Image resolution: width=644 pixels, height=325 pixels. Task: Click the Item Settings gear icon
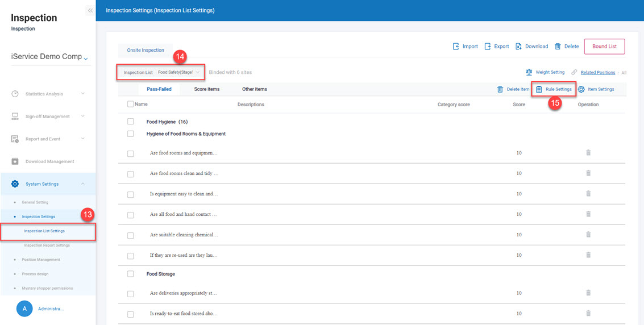(581, 89)
